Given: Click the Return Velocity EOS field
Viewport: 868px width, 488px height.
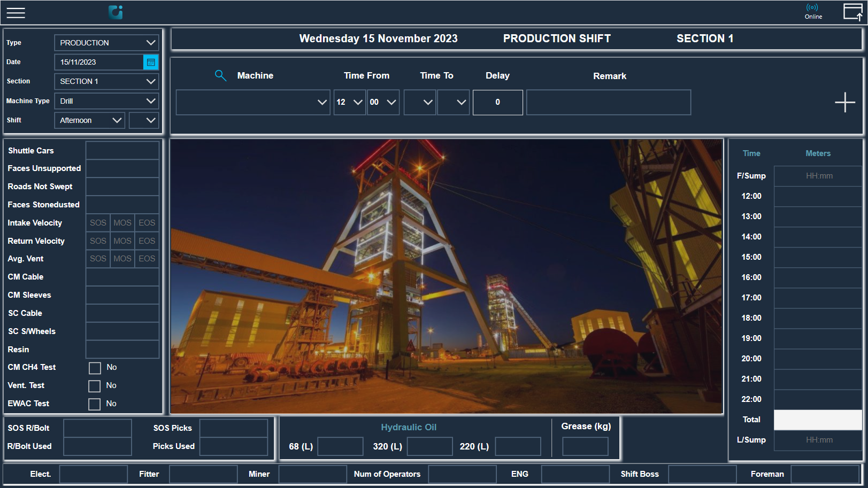Looking at the screenshot, I should pos(147,241).
